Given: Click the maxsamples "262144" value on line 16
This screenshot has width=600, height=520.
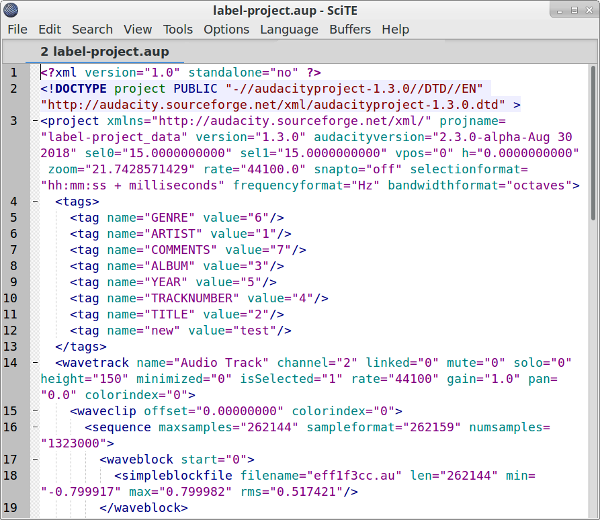Looking at the screenshot, I should 269,427.
